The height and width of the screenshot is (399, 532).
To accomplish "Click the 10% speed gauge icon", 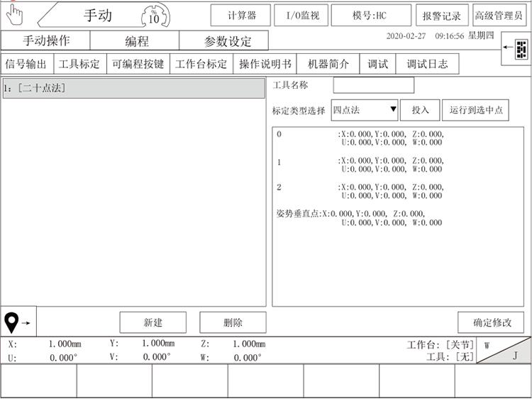I will (x=155, y=16).
